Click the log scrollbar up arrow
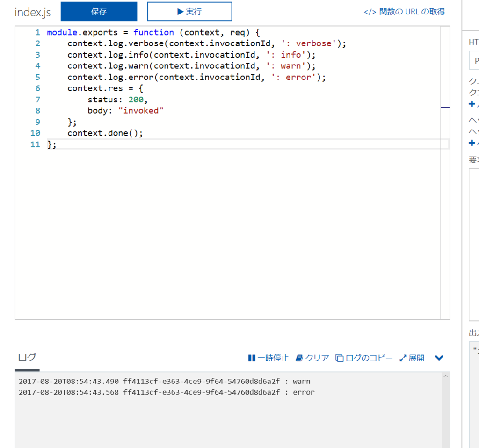 [x=446, y=376]
